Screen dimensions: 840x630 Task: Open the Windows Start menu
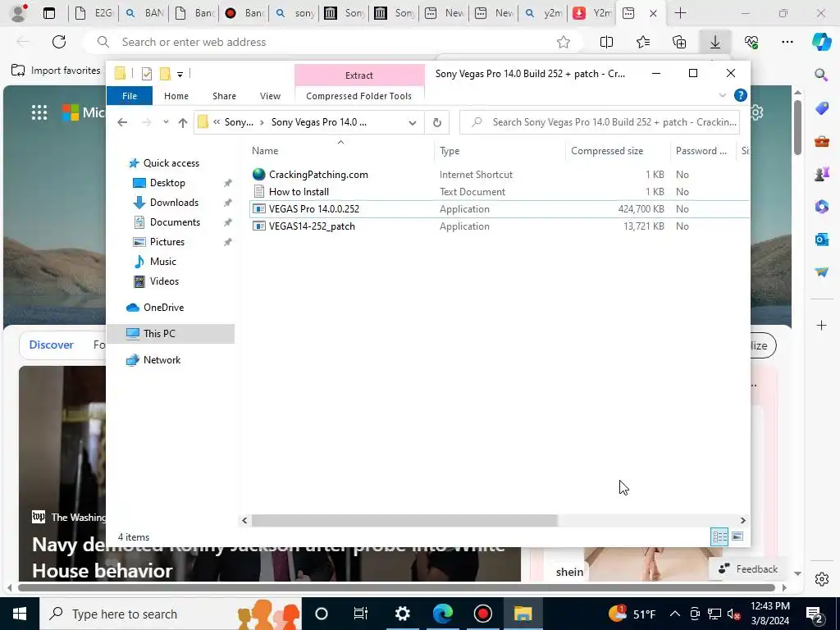pos(20,614)
